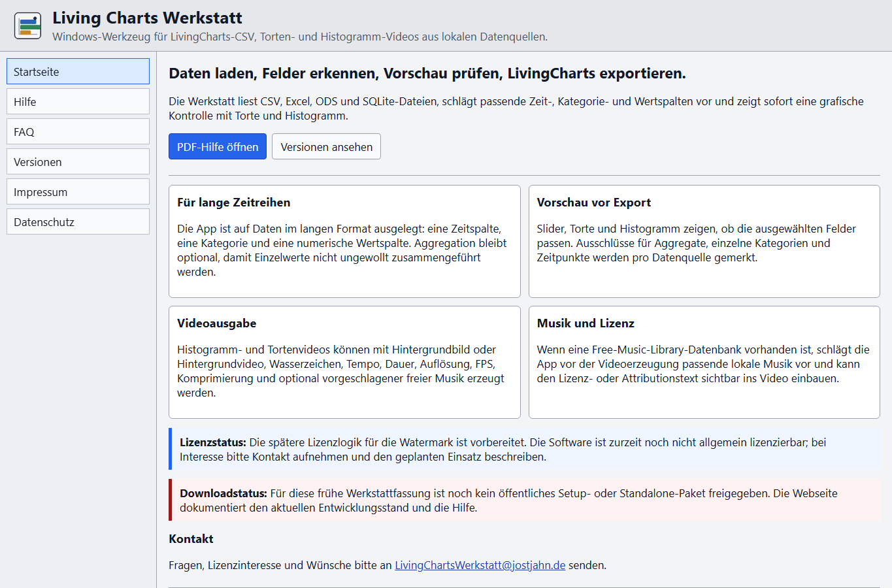The height and width of the screenshot is (588, 892).
Task: Click the Downloadstatus label
Action: (223, 493)
